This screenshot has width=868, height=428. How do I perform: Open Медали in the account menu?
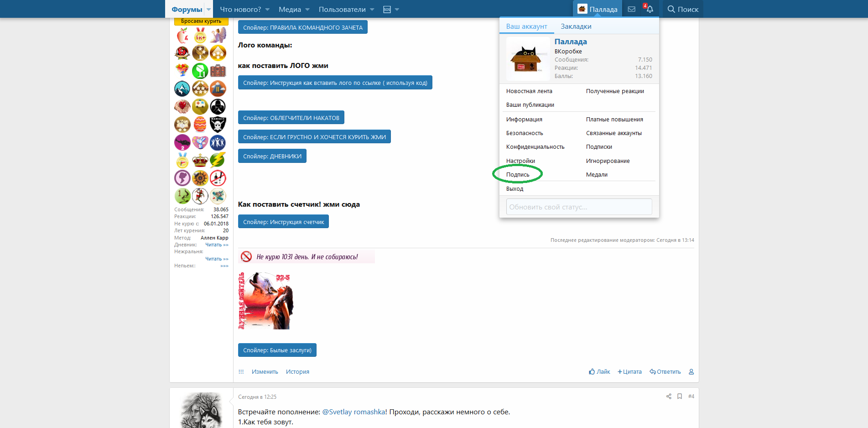pyautogui.click(x=597, y=175)
